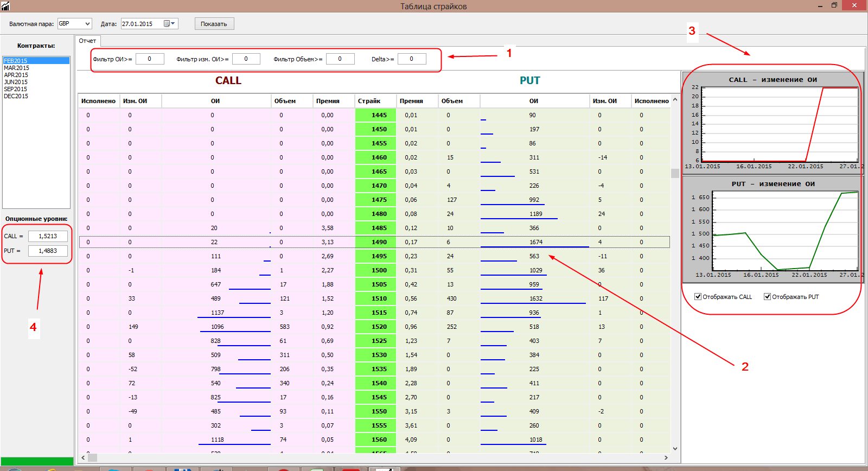This screenshot has height=471, width=868.
Task: Click the Фильтр Объем>= input box
Action: (x=340, y=59)
